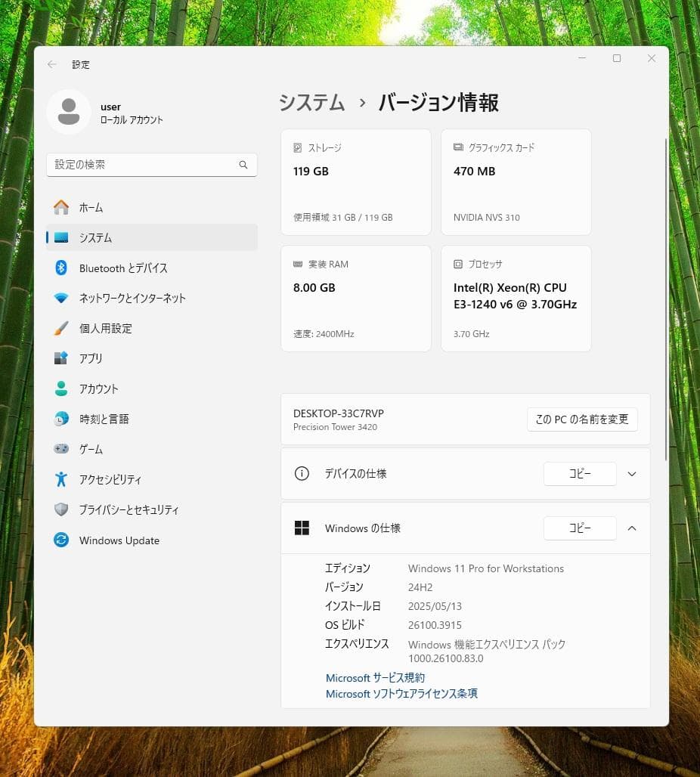
Task: Open Windows Update
Action: click(119, 540)
